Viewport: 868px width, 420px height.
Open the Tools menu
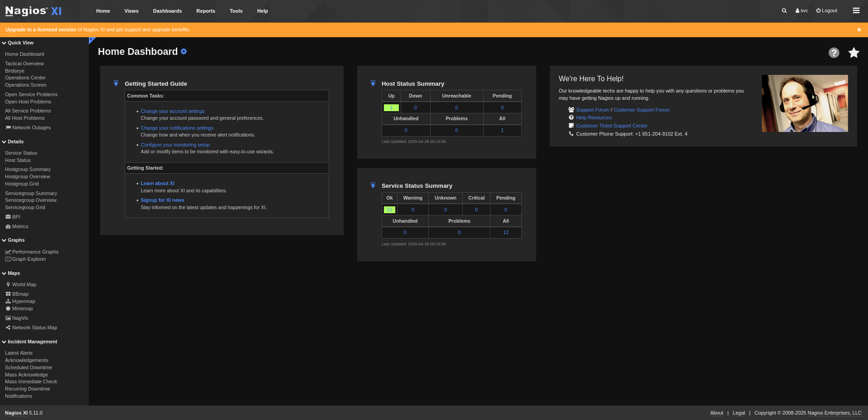236,11
